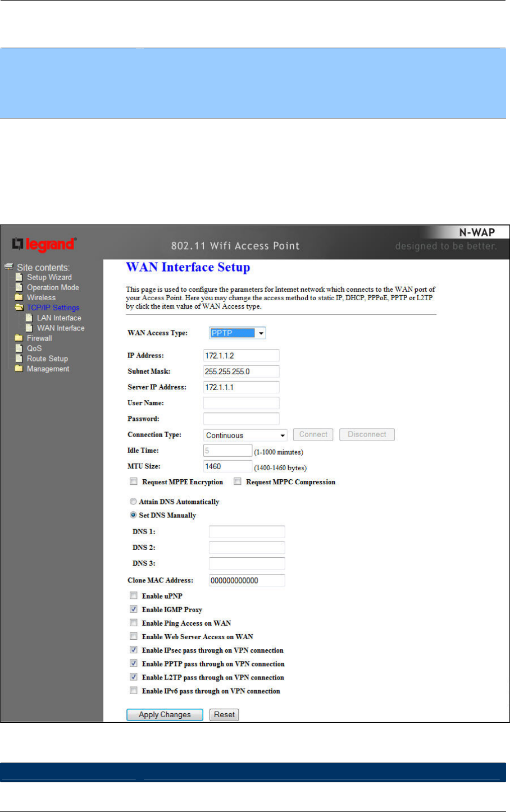Open the WAN Access Type dropdown
510x812 pixels.
click(x=238, y=333)
